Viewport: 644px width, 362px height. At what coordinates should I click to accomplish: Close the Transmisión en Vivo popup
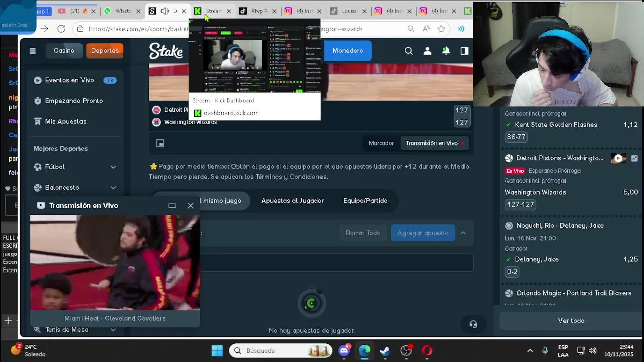[191, 205]
